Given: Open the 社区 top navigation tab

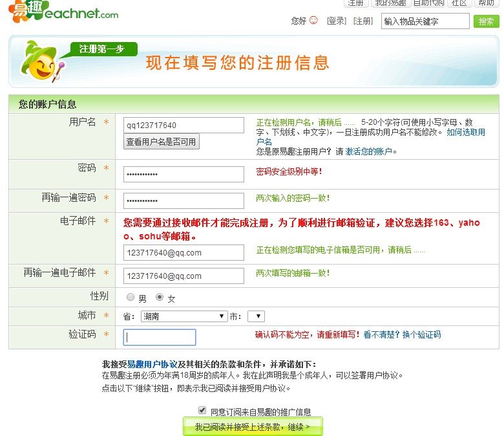Looking at the screenshot, I should (459, 3).
